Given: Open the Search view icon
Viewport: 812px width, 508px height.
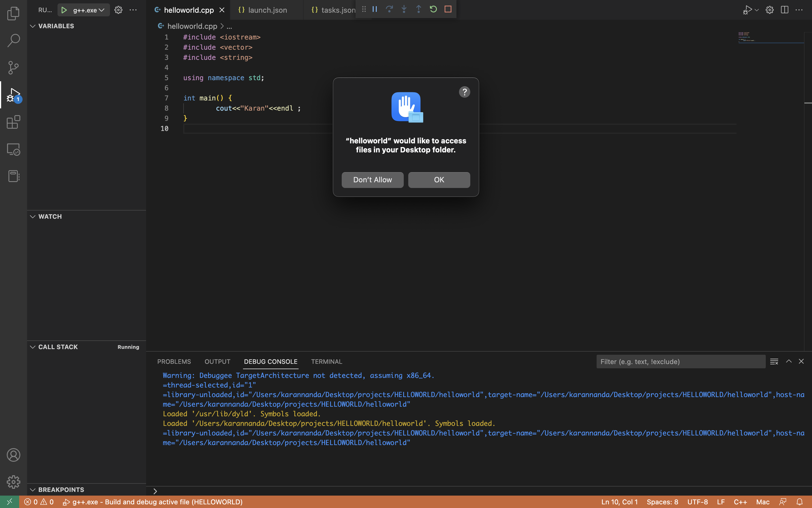Looking at the screenshot, I should pyautogui.click(x=14, y=40).
